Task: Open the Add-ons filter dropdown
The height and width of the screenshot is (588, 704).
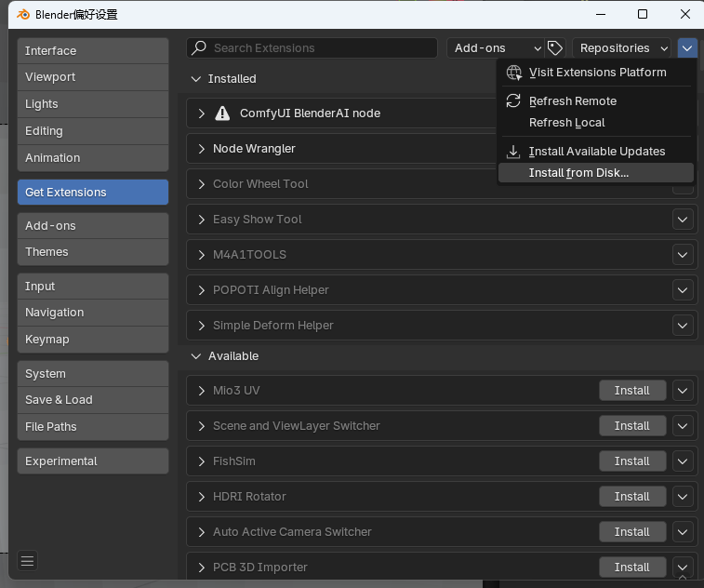Action: click(495, 48)
